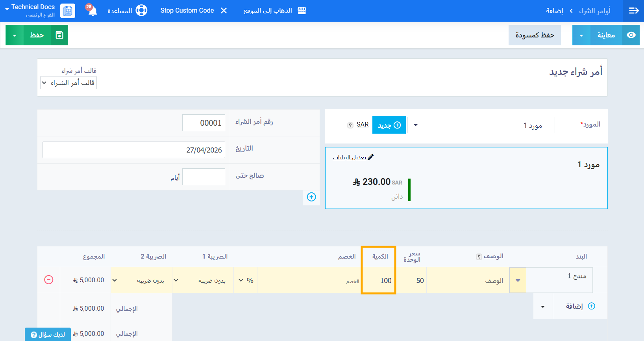Click the navigation menu arrow icon in header
This screenshot has width=644, height=341.
[x=633, y=11]
